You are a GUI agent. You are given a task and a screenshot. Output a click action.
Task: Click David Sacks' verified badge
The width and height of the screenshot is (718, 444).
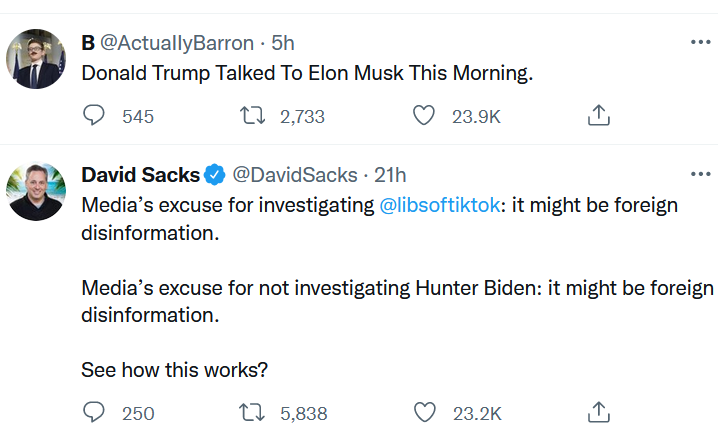214,175
